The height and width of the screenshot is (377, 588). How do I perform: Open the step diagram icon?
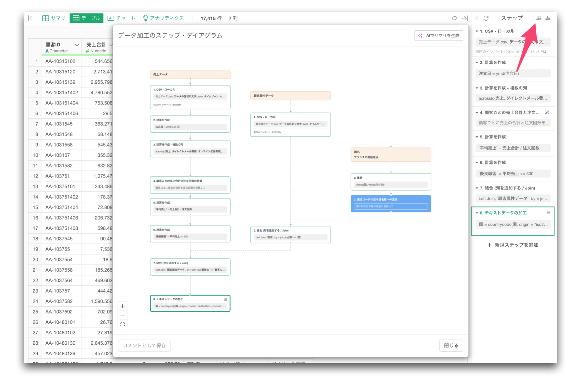[x=539, y=18]
